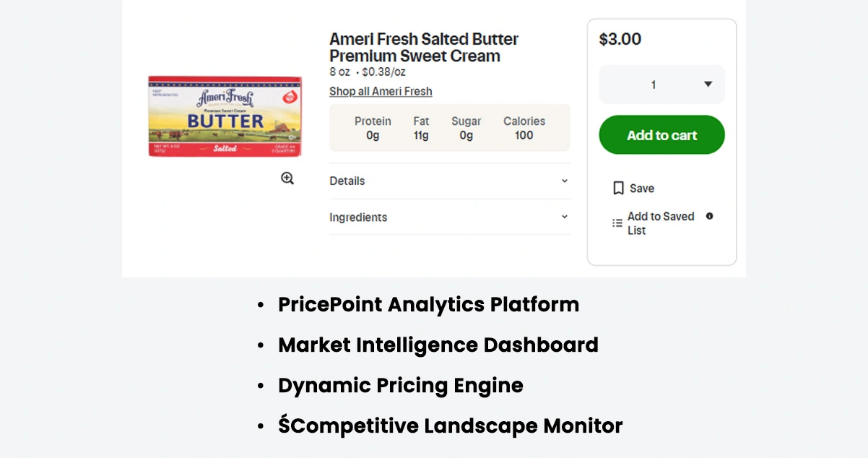This screenshot has width=868, height=458.
Task: Click the Save bookmark icon
Action: click(618, 189)
